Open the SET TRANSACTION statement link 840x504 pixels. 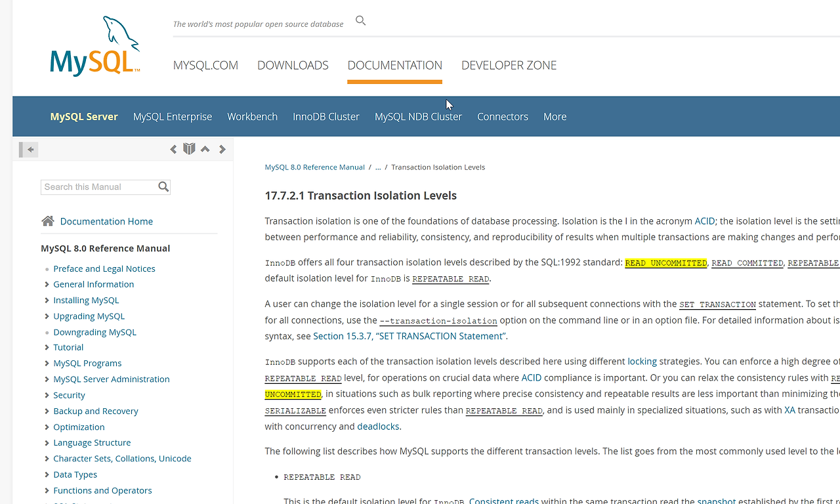[717, 304]
